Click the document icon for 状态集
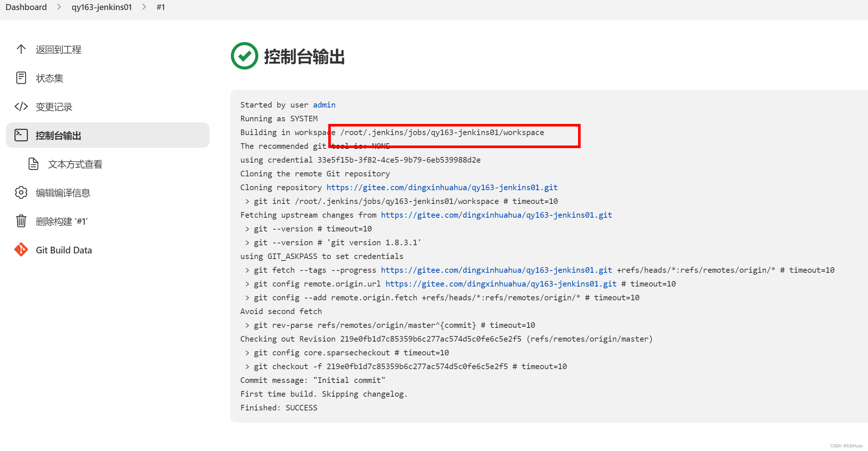 coord(21,78)
